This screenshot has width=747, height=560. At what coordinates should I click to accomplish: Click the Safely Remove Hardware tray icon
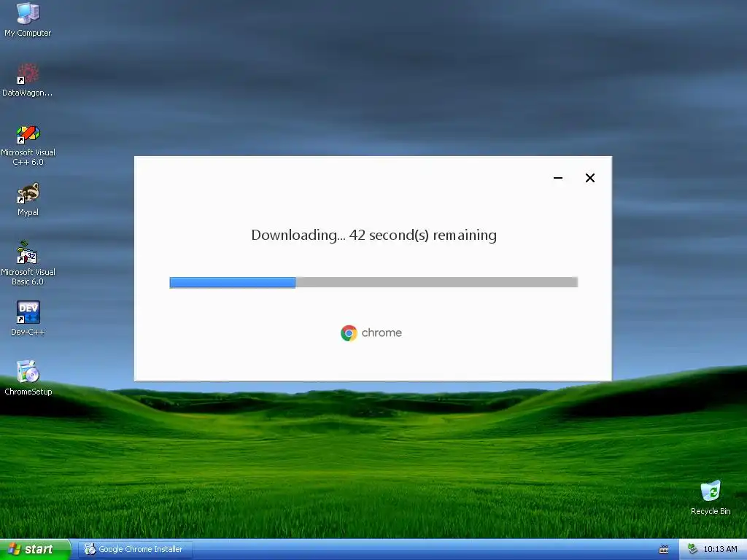point(692,549)
